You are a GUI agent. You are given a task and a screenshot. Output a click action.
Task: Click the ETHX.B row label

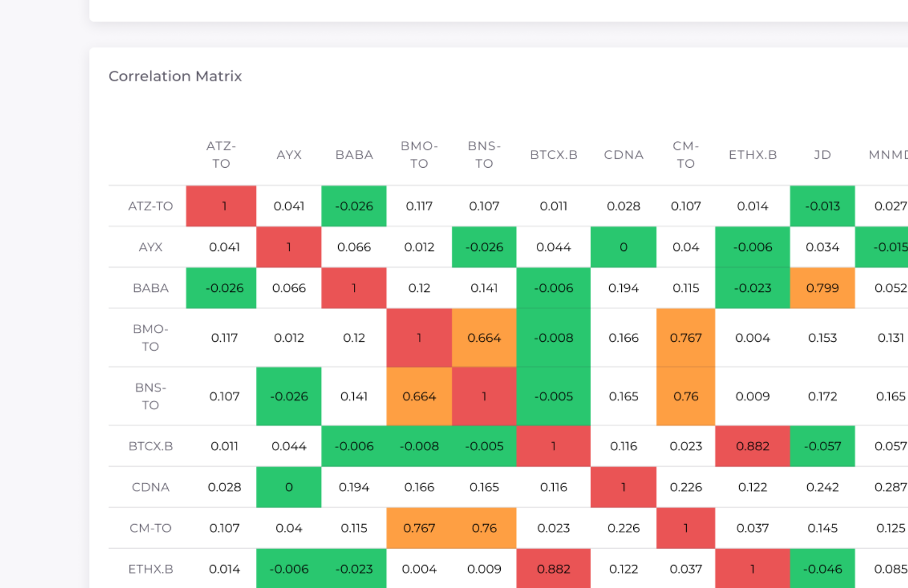coord(151,569)
